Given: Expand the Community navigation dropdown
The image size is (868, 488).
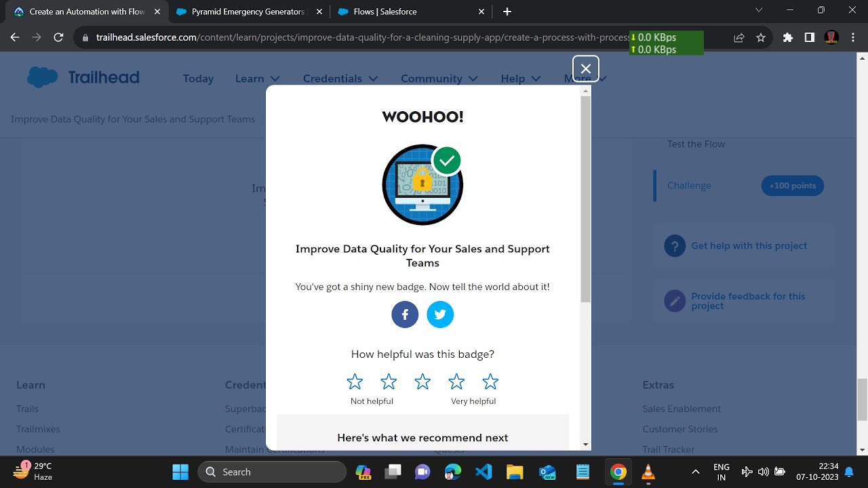Looking at the screenshot, I should pos(439,79).
